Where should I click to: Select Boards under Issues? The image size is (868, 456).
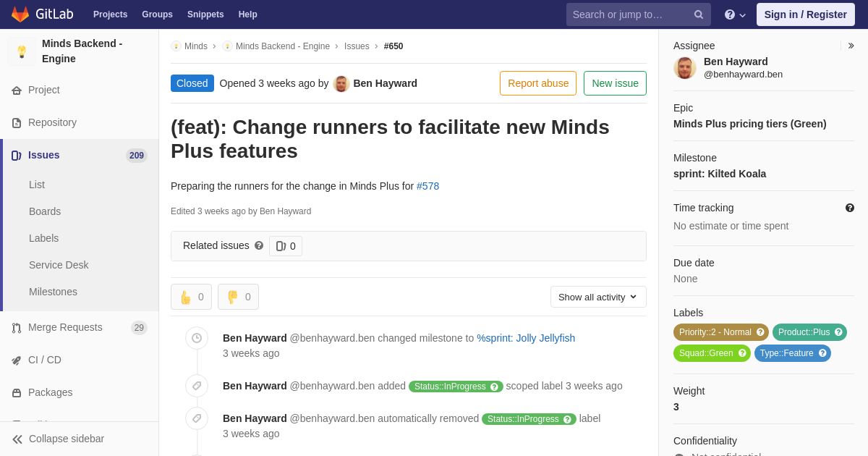[x=45, y=211]
